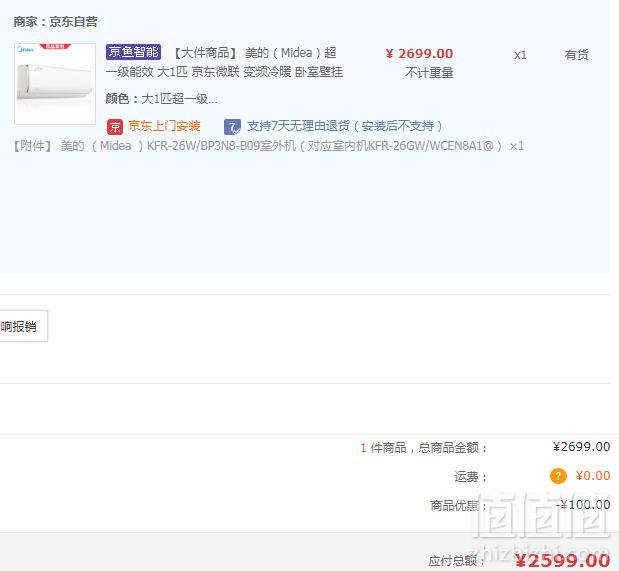619x571 pixels.
Task: Open the 京东上门安装 service link
Action: pos(164,126)
